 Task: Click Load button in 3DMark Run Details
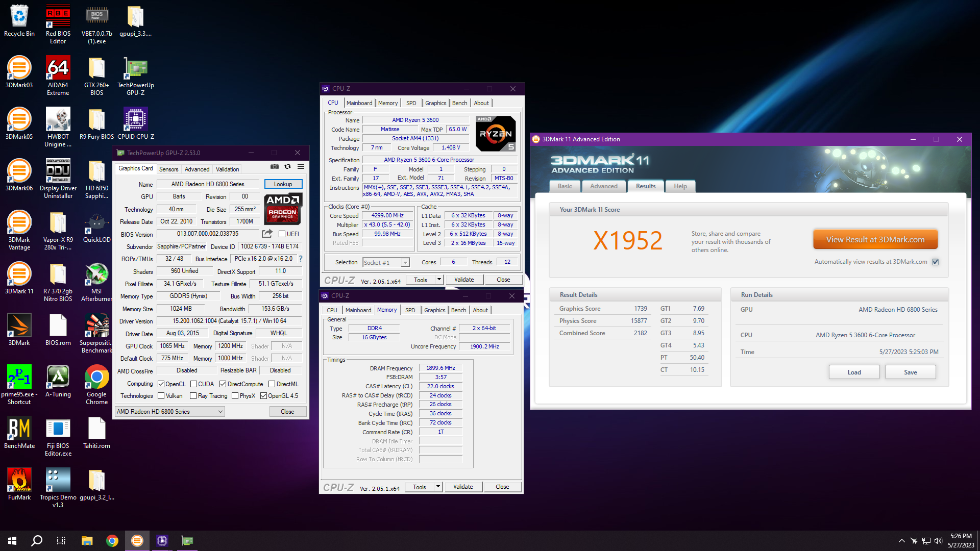tap(854, 372)
